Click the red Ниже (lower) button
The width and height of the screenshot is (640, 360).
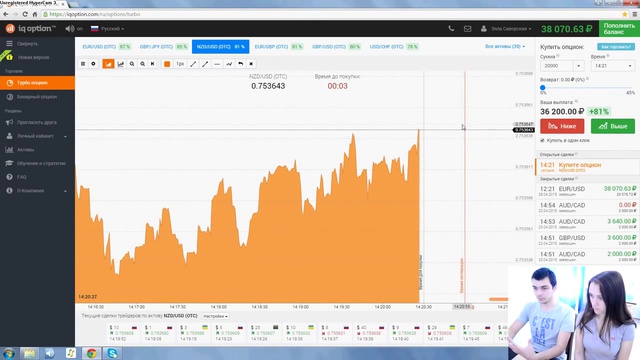coord(562,126)
